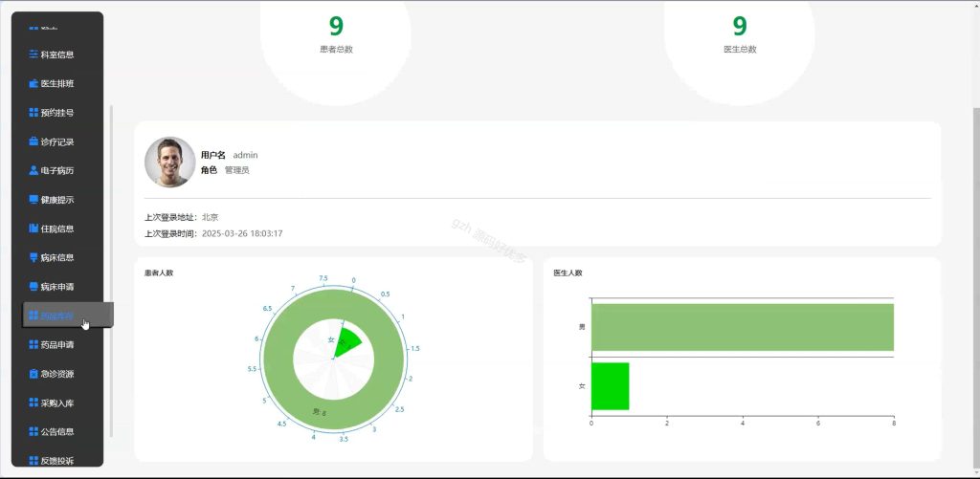Click the 急诊资源 clipboard icon
This screenshot has height=479, width=980.
[x=33, y=374]
